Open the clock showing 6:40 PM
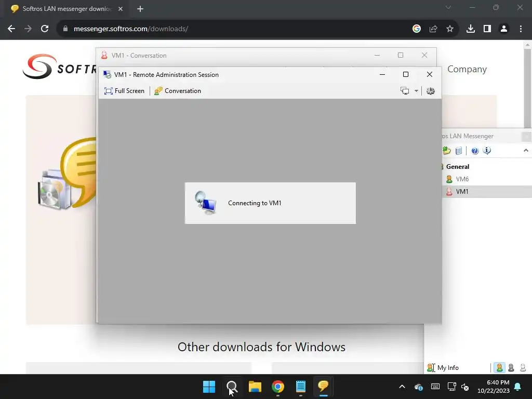The height and width of the screenshot is (399, 532). [x=494, y=387]
